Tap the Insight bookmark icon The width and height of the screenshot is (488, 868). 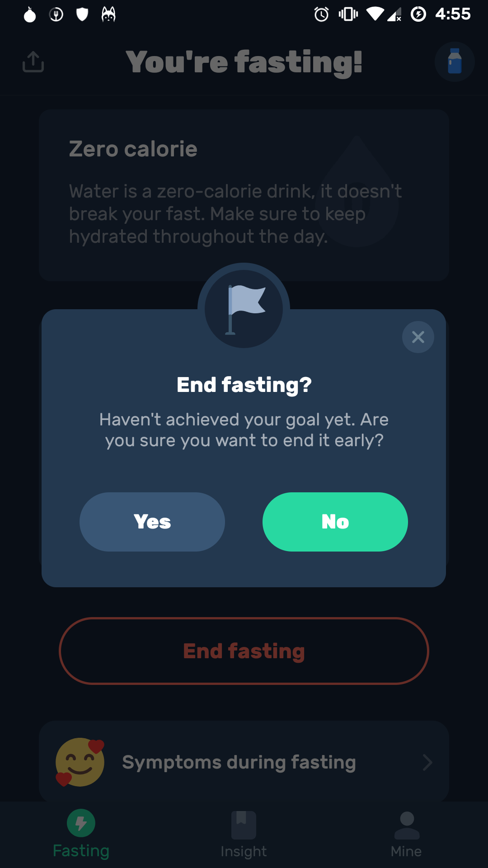click(x=244, y=825)
